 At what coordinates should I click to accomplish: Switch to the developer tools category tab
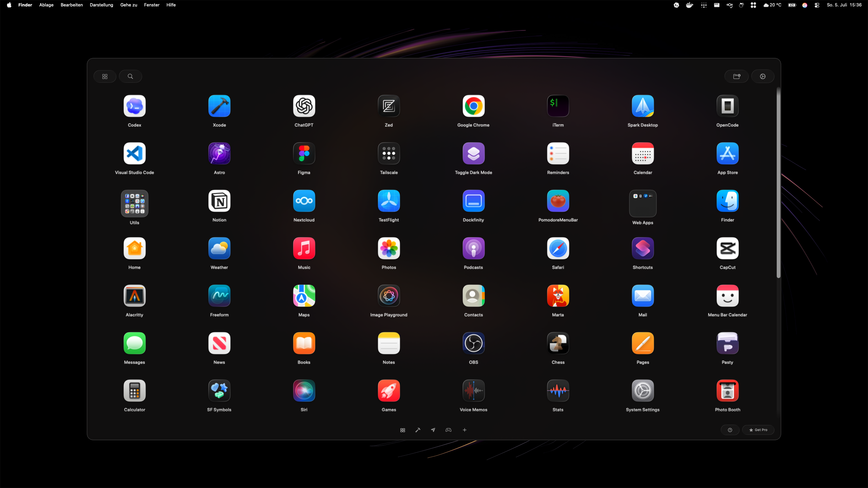418,430
